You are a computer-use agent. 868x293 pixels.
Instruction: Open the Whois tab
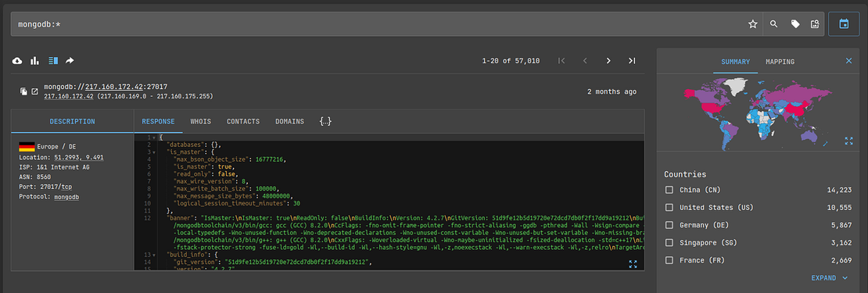click(200, 122)
